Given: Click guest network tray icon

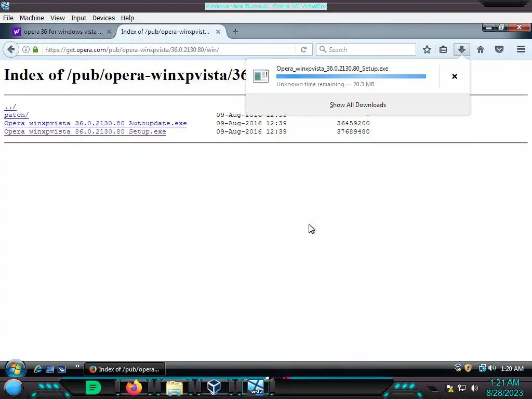Looking at the screenshot, I should (482, 368).
